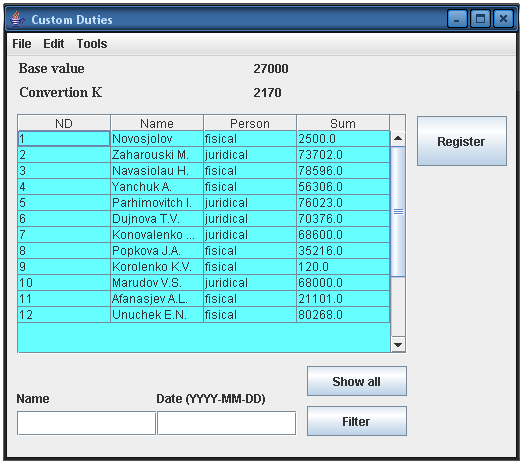Screen dimensions: 523x465
Task: Click the Base value 27000 text
Action: click(271, 69)
